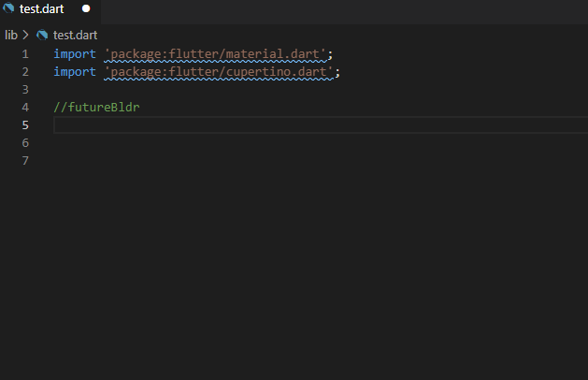Click line number 1 in the gutter

point(25,54)
